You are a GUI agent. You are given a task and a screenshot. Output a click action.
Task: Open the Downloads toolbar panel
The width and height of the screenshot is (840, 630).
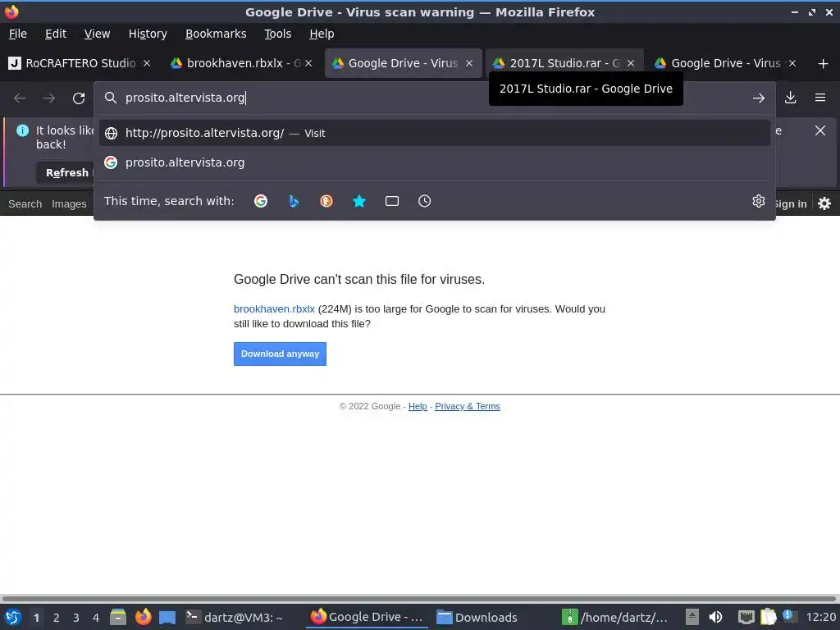[x=790, y=98]
